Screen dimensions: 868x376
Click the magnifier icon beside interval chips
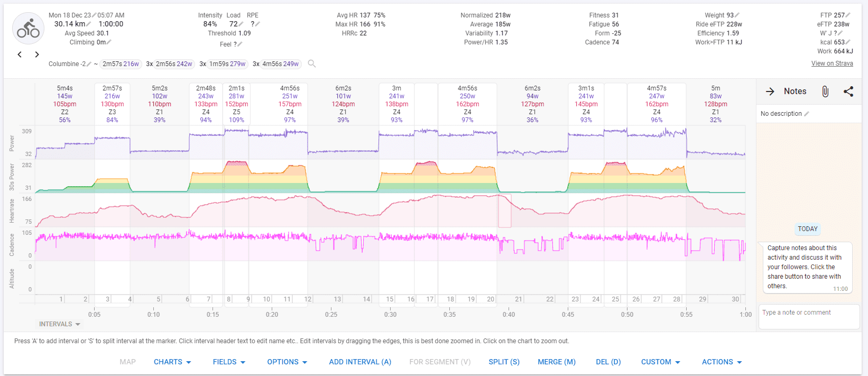pos(312,64)
